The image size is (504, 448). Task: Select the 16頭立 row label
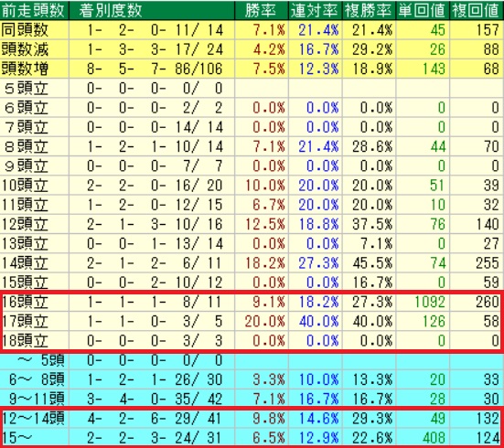pos(26,302)
